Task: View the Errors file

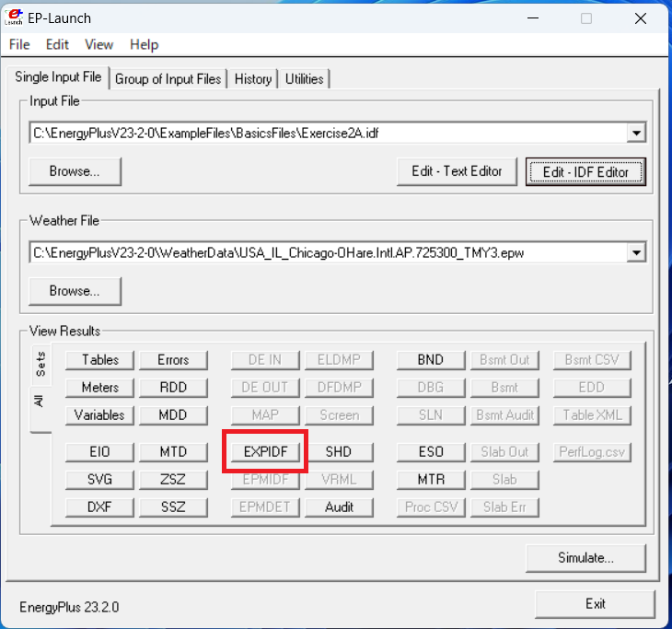Action: pyautogui.click(x=173, y=360)
